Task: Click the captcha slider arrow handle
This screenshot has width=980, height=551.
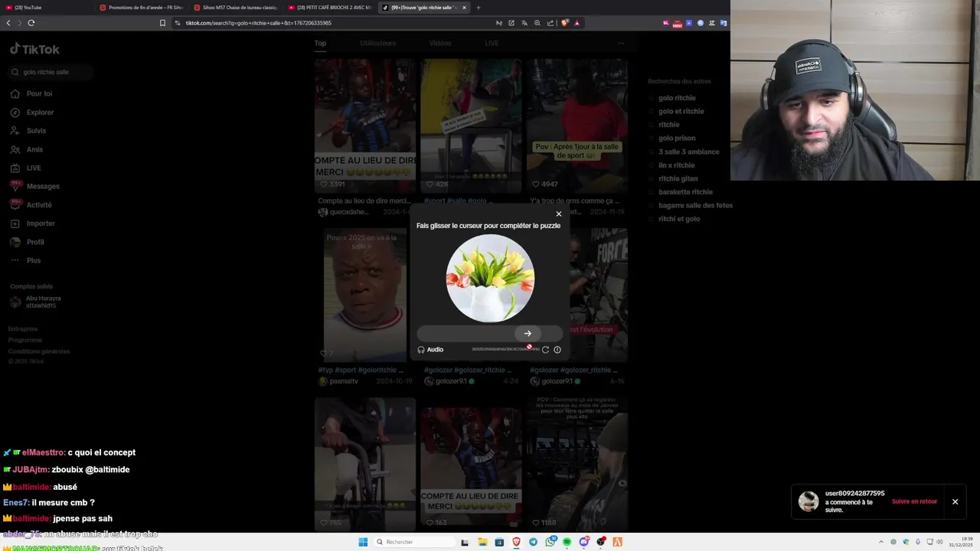Action: point(528,334)
